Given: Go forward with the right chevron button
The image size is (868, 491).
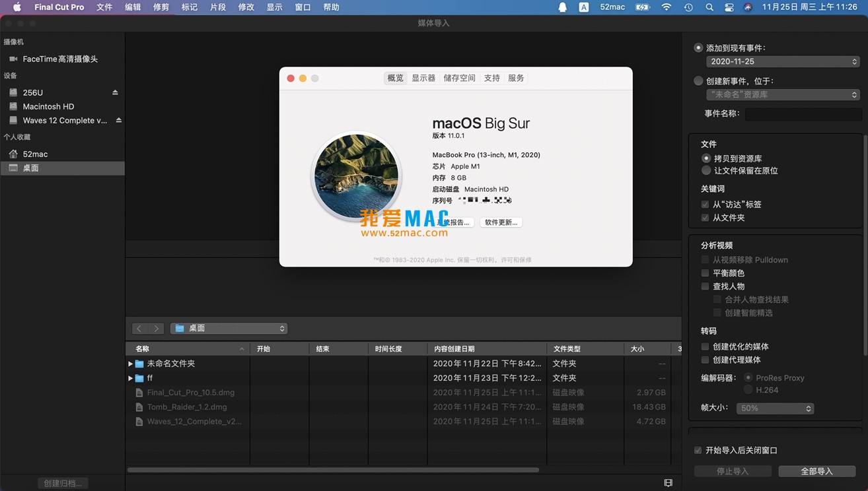Looking at the screenshot, I should [x=156, y=328].
